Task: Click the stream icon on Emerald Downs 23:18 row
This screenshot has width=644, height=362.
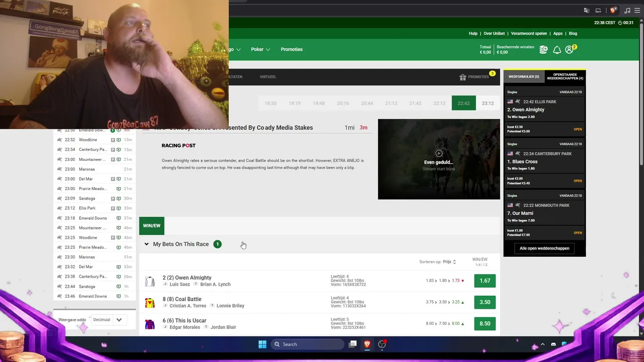Action: 119,218
